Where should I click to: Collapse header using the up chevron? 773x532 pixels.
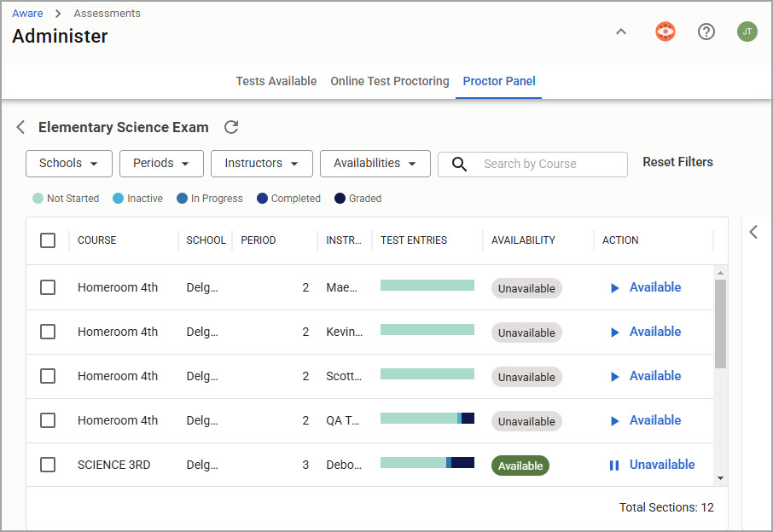621,32
